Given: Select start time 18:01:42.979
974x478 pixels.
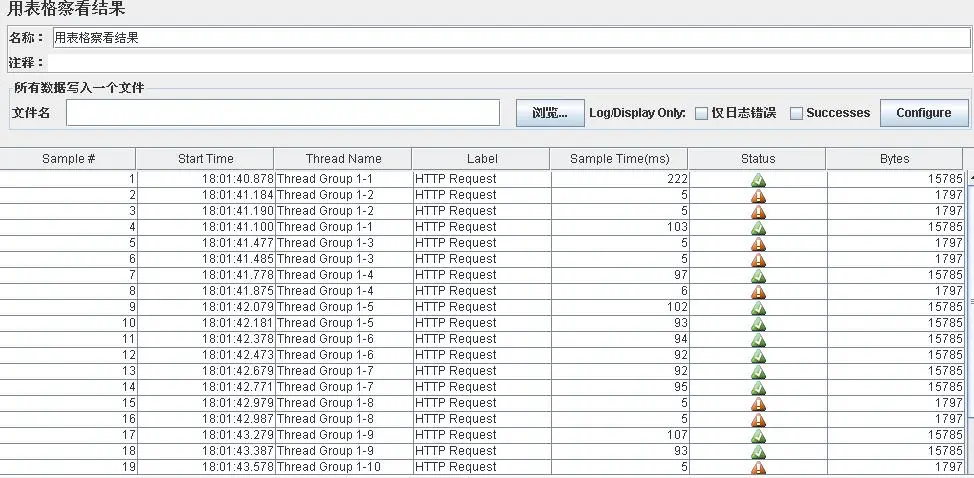Looking at the screenshot, I should coord(206,403).
